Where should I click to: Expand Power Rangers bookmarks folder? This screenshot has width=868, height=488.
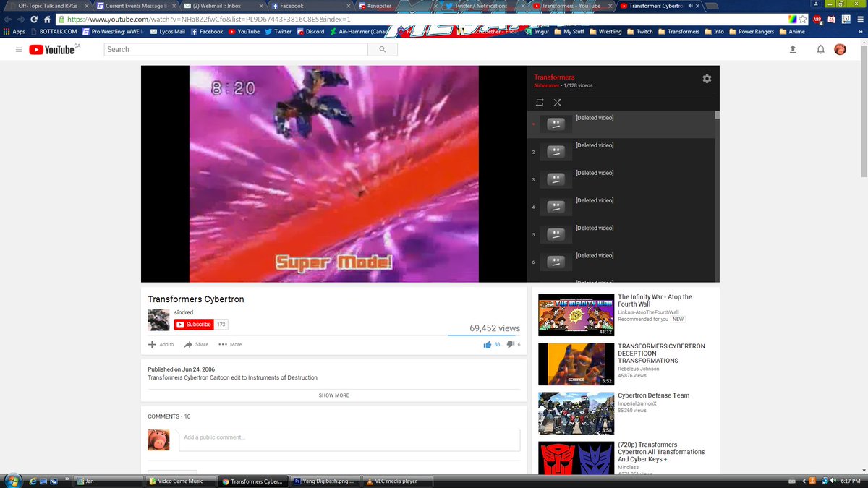coord(752,32)
